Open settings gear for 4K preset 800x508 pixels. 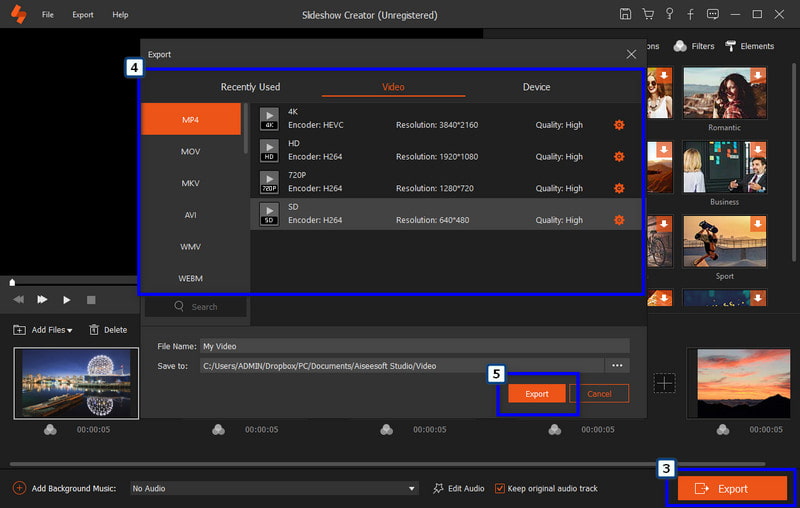(x=619, y=125)
